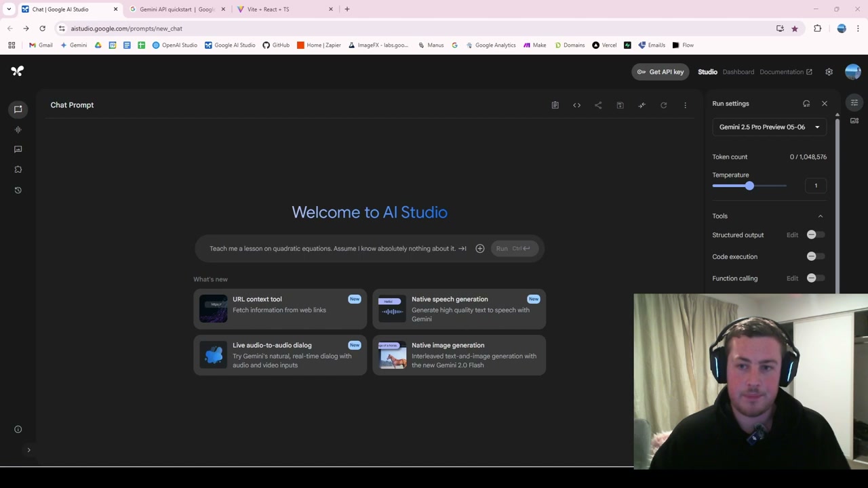
Task: Open the Stream realtime sidebar icon
Action: (18, 129)
